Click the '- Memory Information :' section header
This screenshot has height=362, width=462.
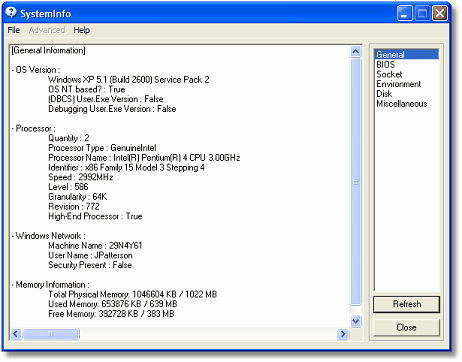point(51,285)
